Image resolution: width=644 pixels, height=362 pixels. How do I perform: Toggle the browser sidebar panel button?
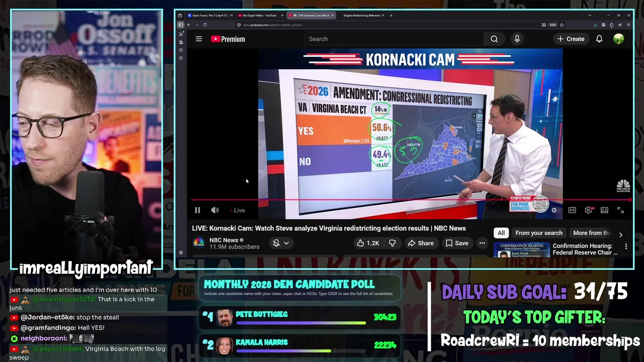[181, 25]
